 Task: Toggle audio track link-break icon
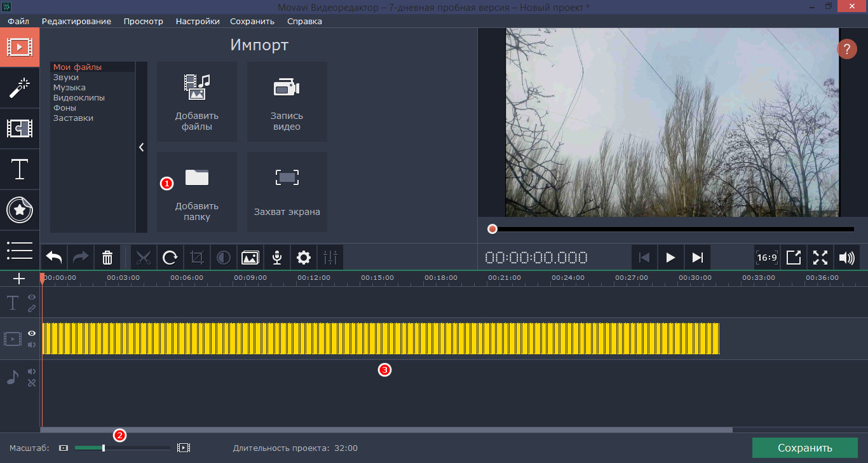(x=31, y=382)
